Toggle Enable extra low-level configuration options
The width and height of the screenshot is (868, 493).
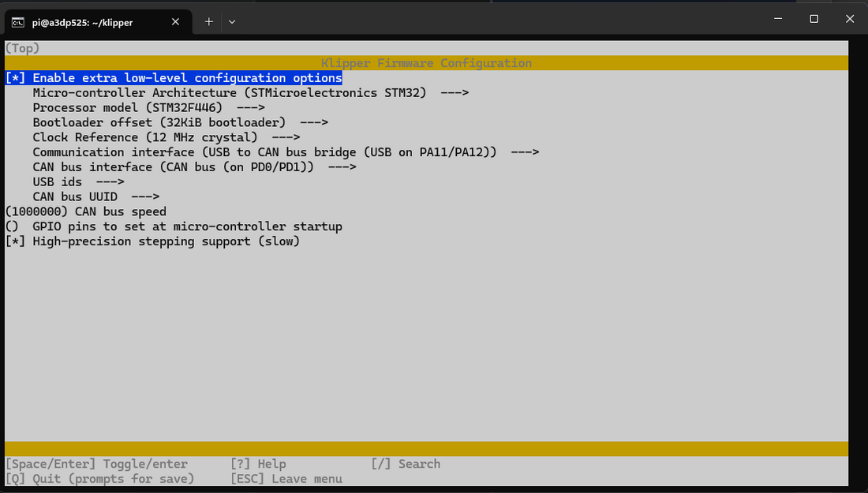[174, 78]
